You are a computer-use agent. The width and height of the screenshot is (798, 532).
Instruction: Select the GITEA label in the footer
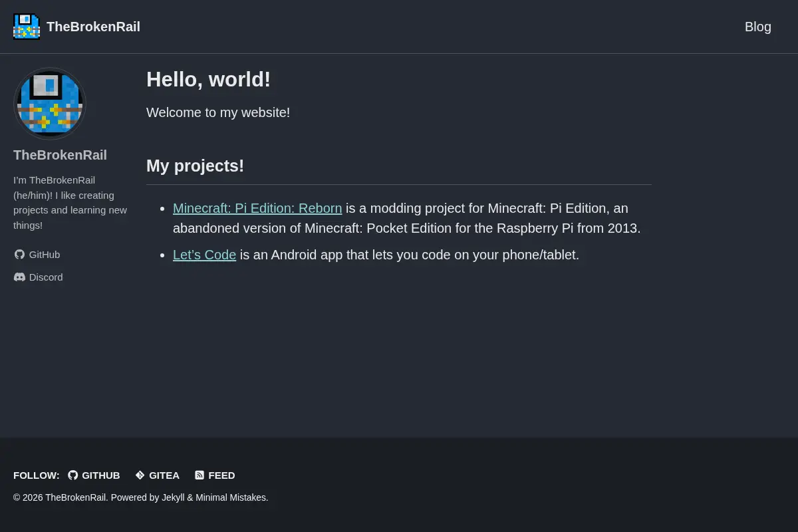click(x=164, y=475)
